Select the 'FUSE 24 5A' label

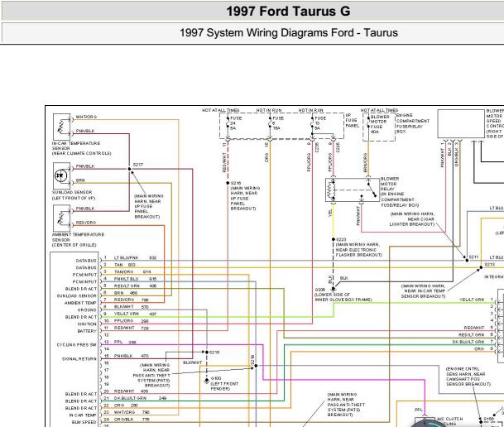point(236,123)
